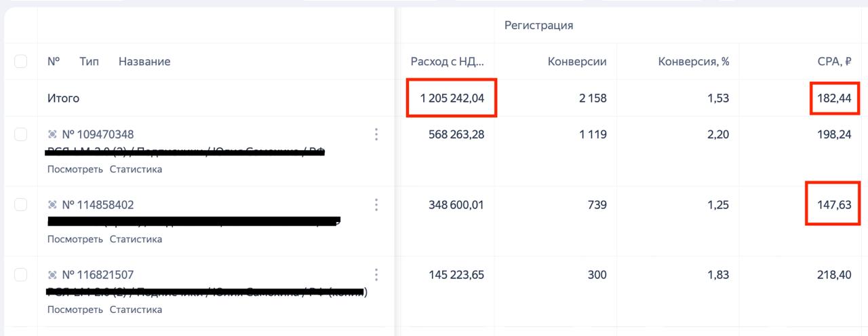This screenshot has width=868, height=336.
Task: Click the campaign type icon for № 114858402
Action: [53, 205]
